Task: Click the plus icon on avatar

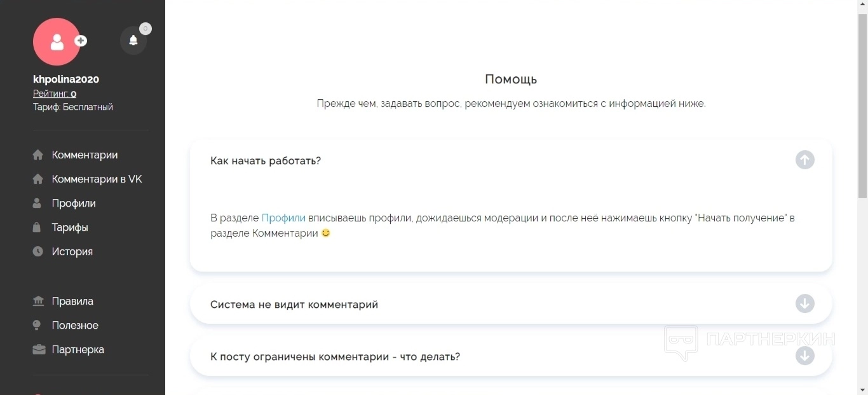Action: [81, 41]
